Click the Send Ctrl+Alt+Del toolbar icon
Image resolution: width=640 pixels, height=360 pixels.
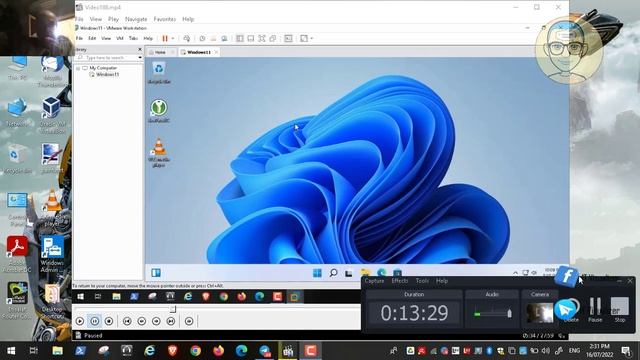pyautogui.click(x=187, y=38)
